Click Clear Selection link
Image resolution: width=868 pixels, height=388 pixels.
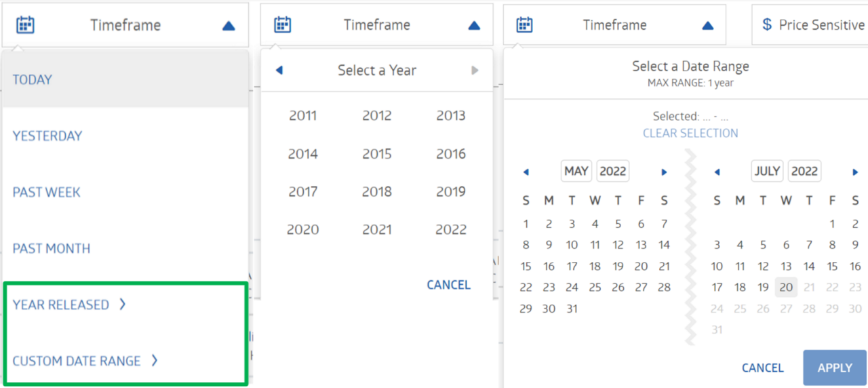coord(690,134)
